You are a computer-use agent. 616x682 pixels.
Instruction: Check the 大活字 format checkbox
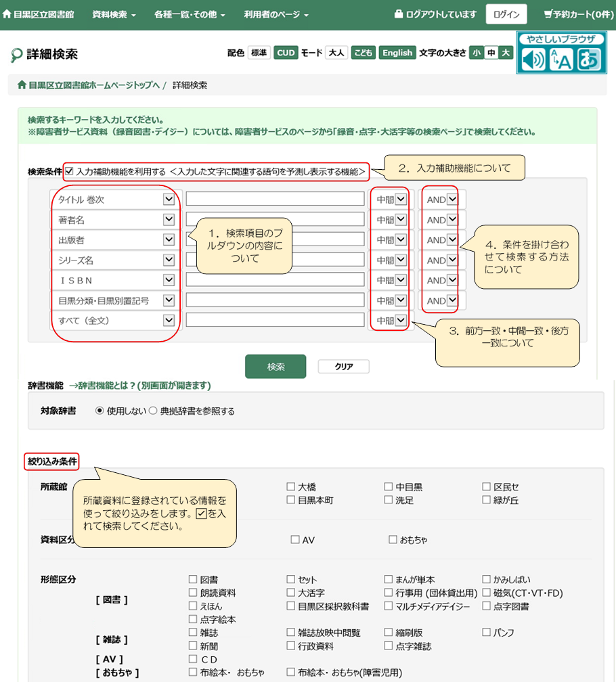[x=290, y=592]
